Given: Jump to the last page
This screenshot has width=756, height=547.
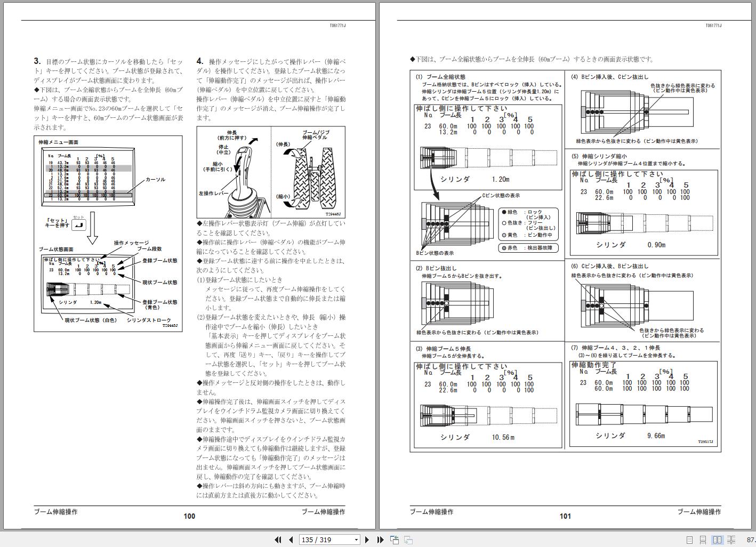Looking at the screenshot, I should tap(380, 540).
